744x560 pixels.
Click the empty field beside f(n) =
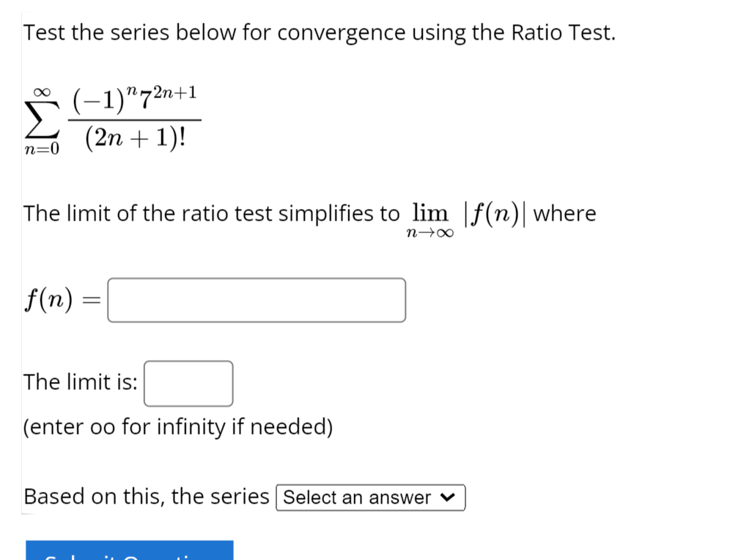click(x=256, y=300)
